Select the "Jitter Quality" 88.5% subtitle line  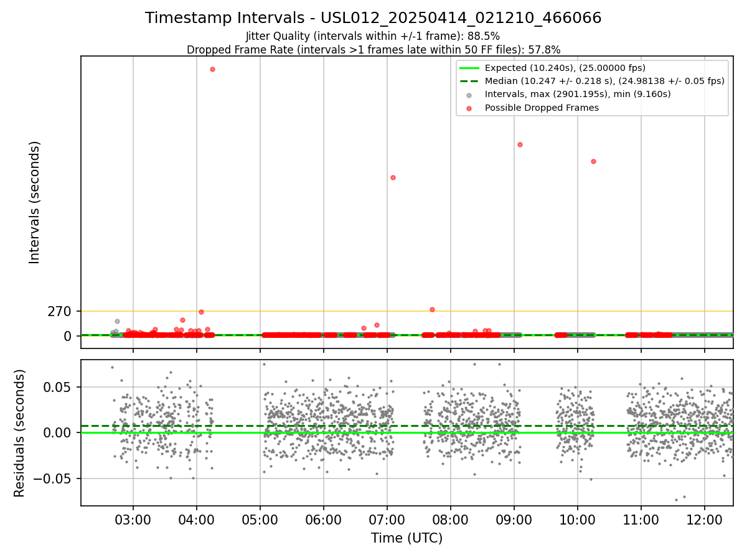point(373,36)
